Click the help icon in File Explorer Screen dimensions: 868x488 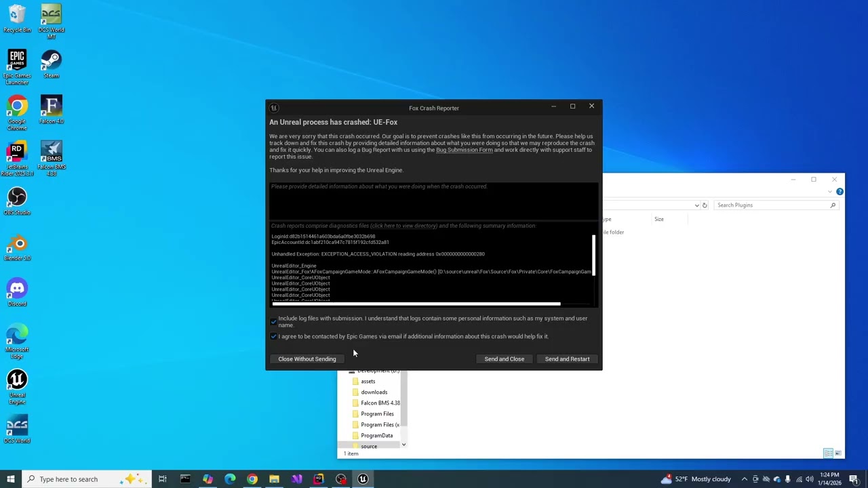tap(840, 192)
